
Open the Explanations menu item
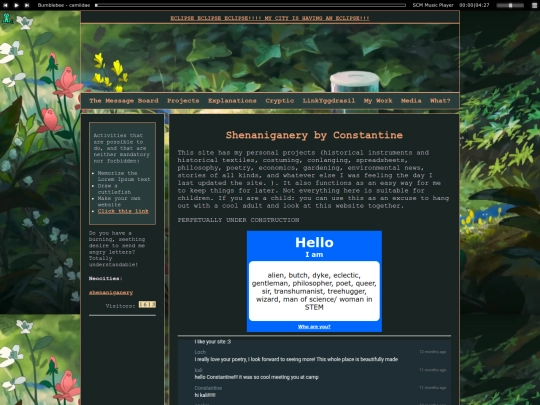click(232, 101)
